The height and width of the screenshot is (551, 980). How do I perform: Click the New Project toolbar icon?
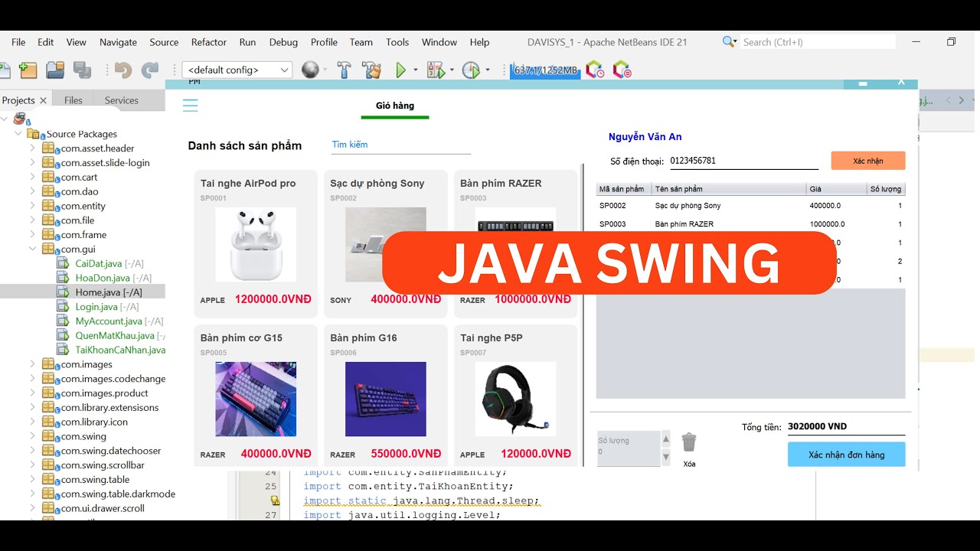tap(28, 70)
